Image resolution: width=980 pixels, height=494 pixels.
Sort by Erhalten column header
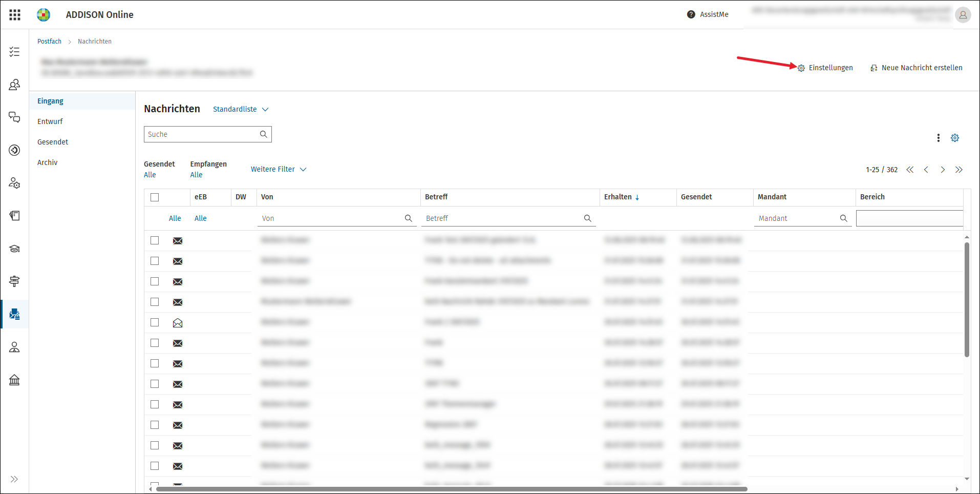point(622,197)
